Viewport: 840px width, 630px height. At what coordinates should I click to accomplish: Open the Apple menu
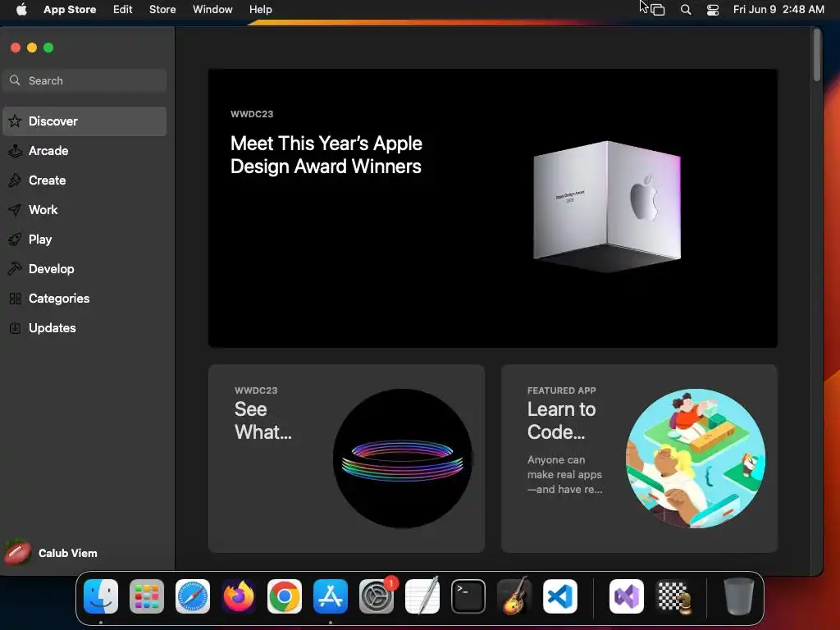click(21, 9)
